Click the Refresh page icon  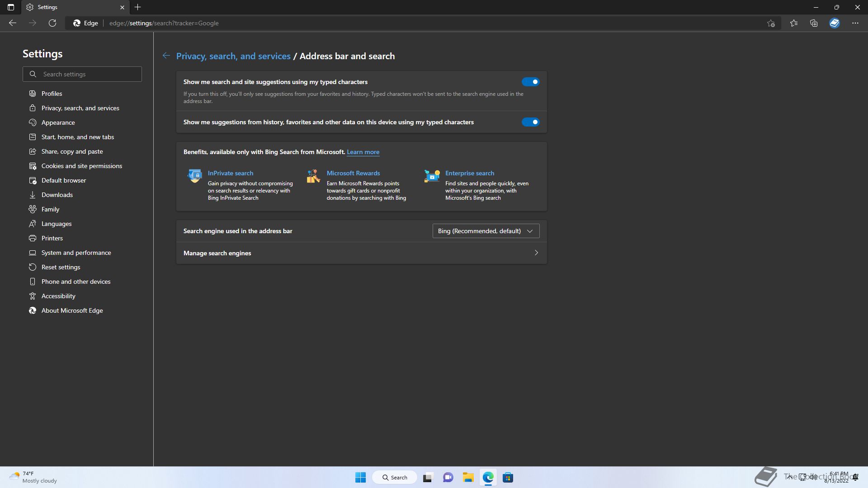click(52, 23)
